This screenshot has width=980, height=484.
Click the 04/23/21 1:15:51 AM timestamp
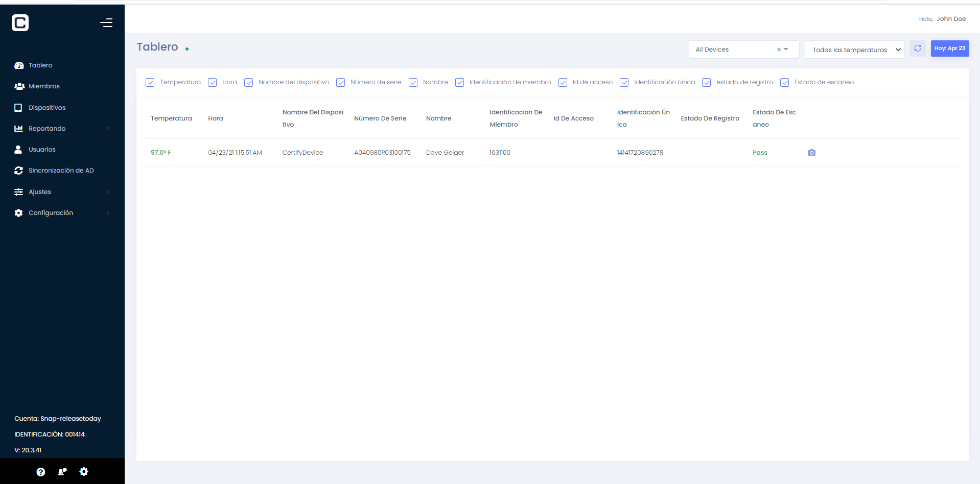235,153
